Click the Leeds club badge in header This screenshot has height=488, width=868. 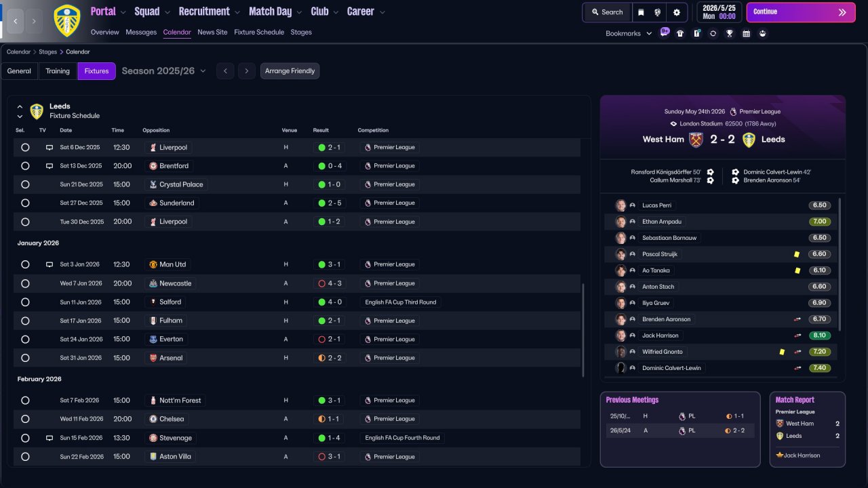tap(66, 20)
